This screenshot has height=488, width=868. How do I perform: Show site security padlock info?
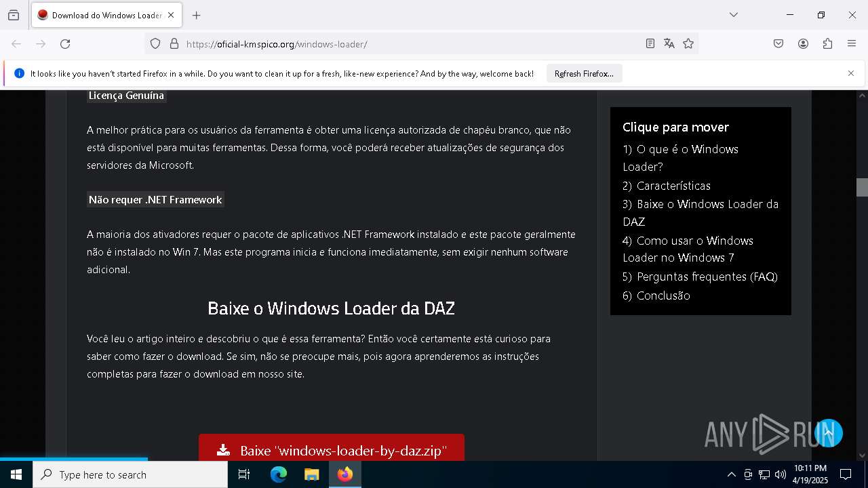174,44
